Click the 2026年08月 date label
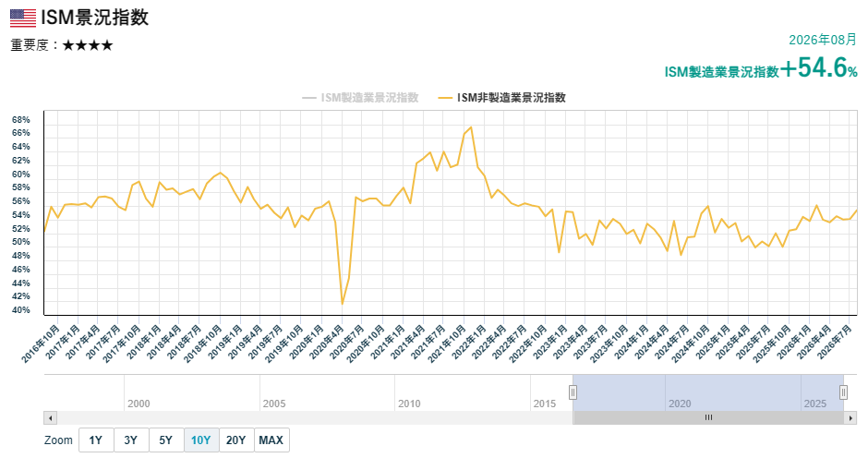868x458 pixels. 823,40
